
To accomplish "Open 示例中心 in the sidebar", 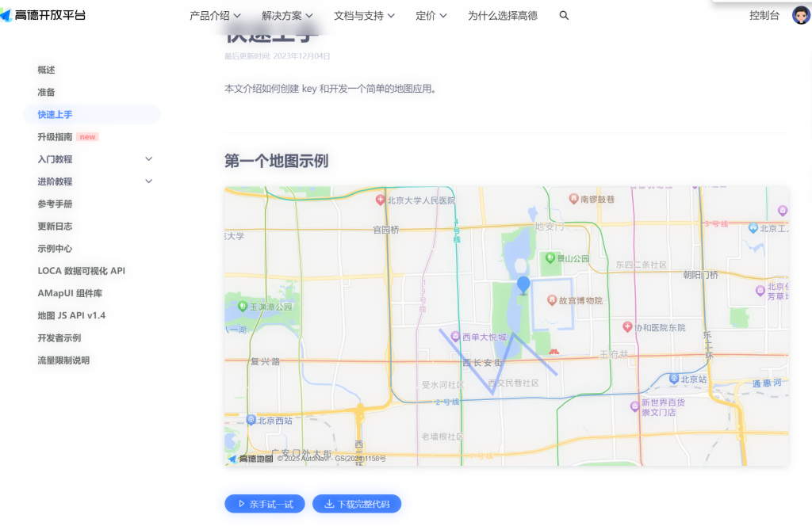I will click(55, 249).
